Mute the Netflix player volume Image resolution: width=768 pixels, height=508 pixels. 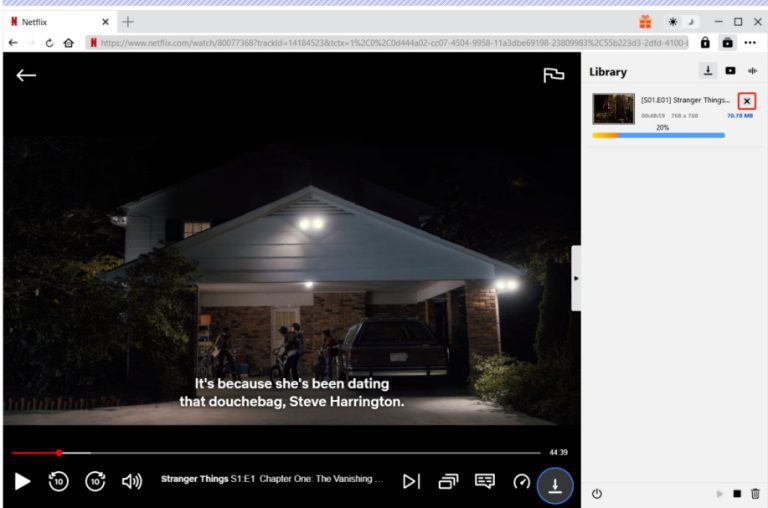coord(132,481)
